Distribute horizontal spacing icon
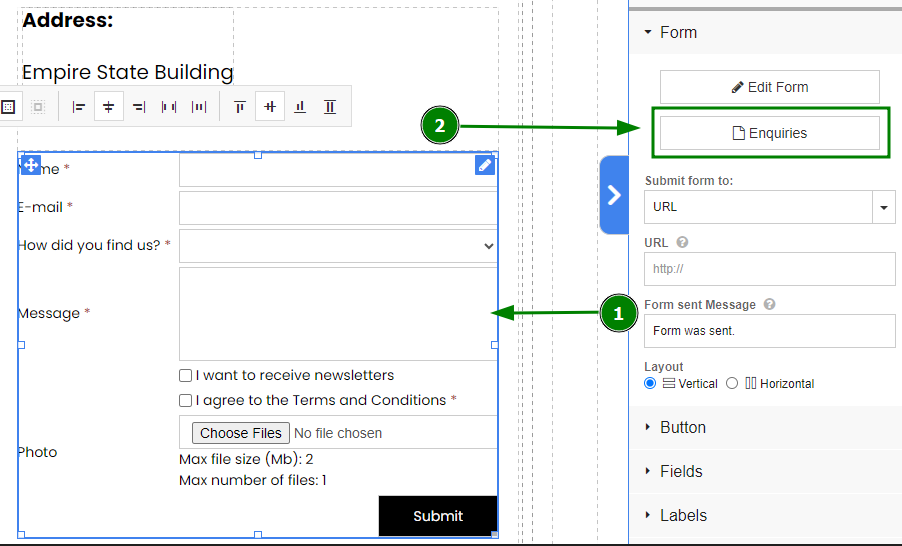The width and height of the screenshot is (902, 546). click(x=169, y=107)
